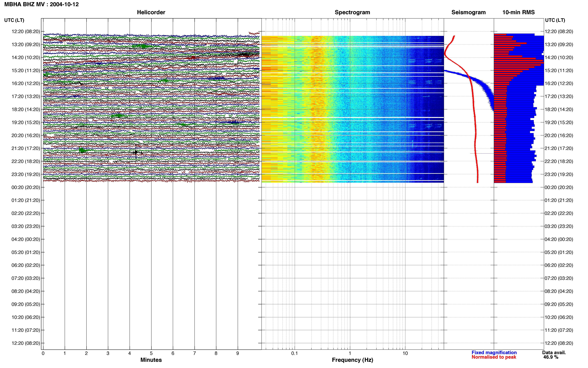Click the '5' tick on the Minutes axis
The height and width of the screenshot is (368, 588).
point(151,353)
